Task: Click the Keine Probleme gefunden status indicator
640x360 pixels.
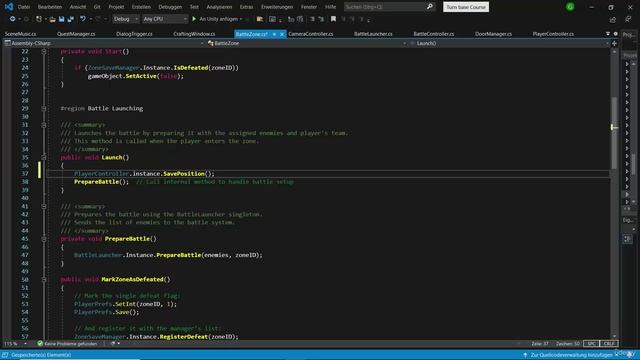Action: click(67, 344)
